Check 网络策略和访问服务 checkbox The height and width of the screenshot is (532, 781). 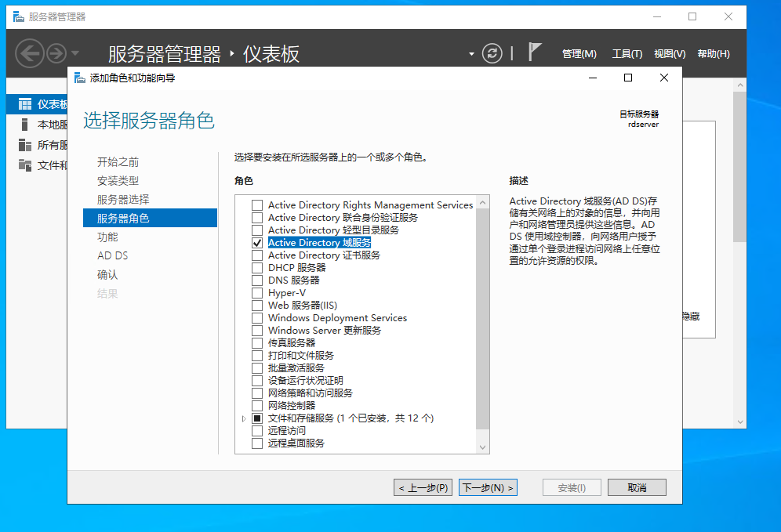coord(257,393)
